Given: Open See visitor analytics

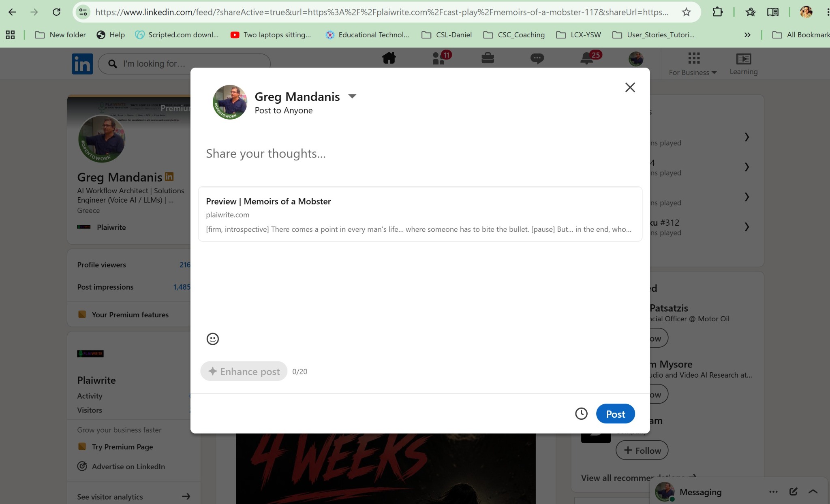Looking at the screenshot, I should pyautogui.click(x=134, y=497).
